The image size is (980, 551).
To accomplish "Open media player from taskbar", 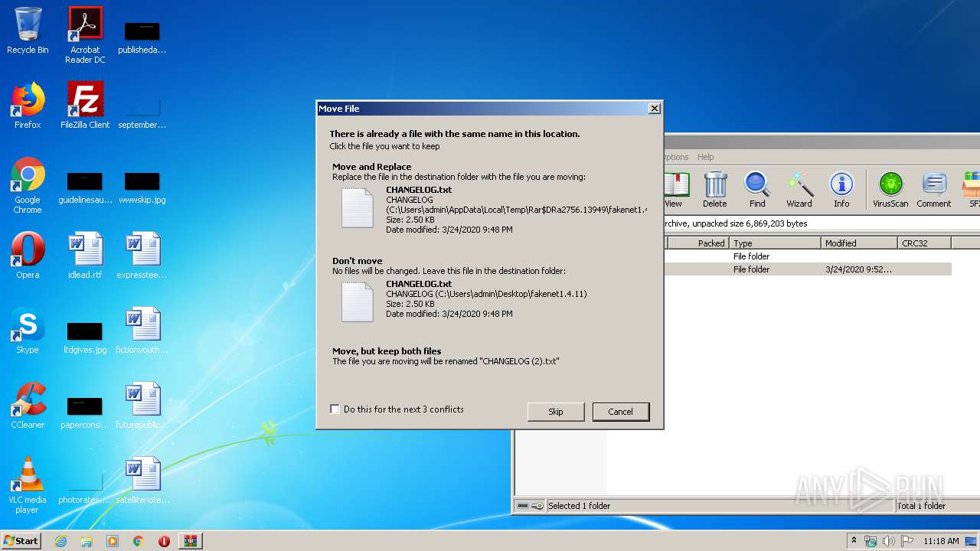I will [113, 541].
